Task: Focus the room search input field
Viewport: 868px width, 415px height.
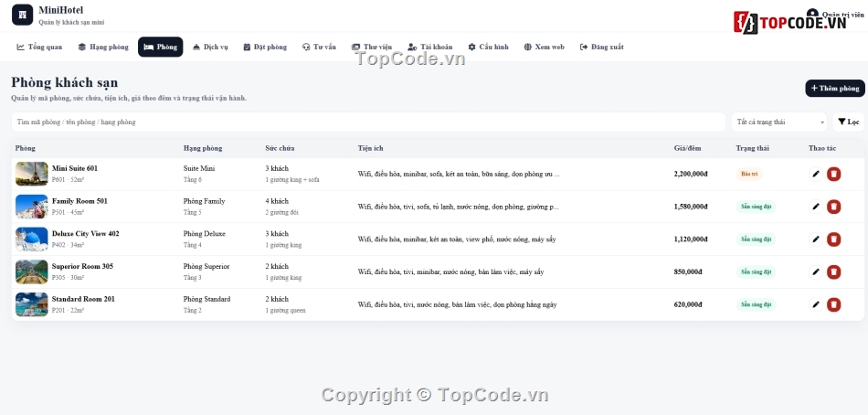Action: [x=369, y=122]
